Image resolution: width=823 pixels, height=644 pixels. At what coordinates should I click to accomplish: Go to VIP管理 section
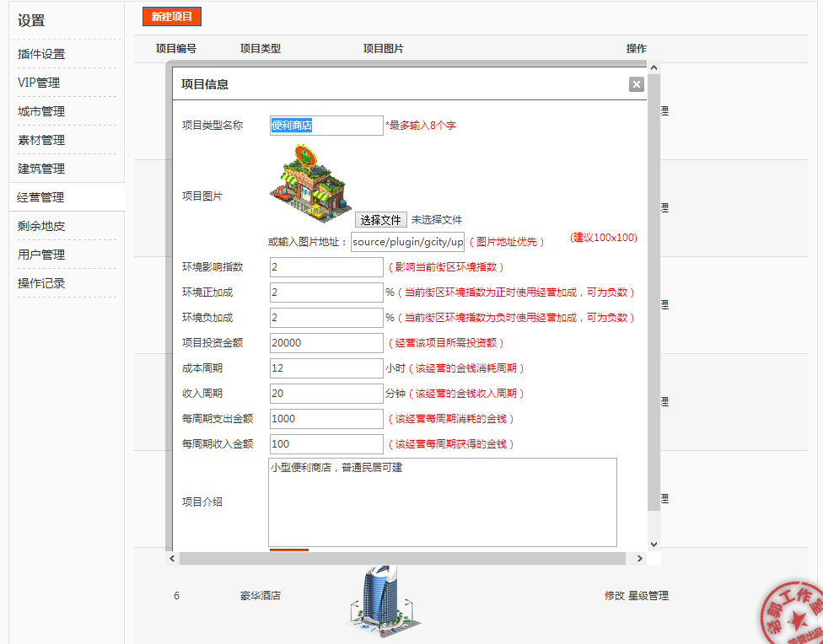(x=39, y=83)
